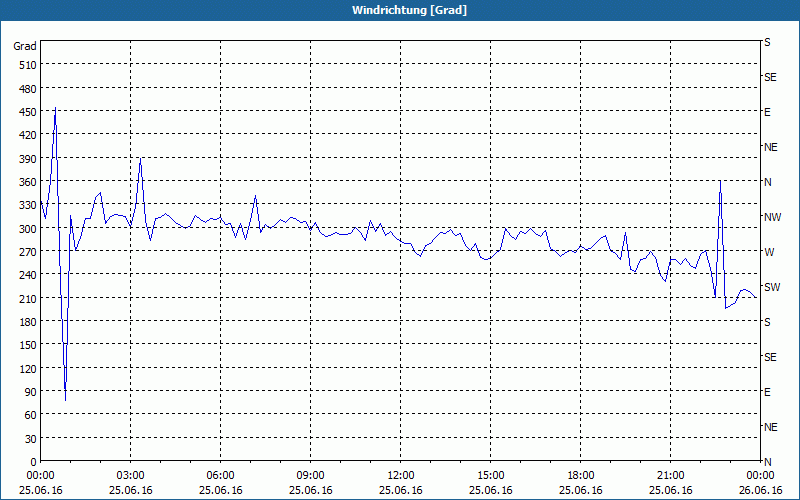This screenshot has height=500, width=800.
Task: Click the 60 degree axis label
Action: pyautogui.click(x=31, y=415)
